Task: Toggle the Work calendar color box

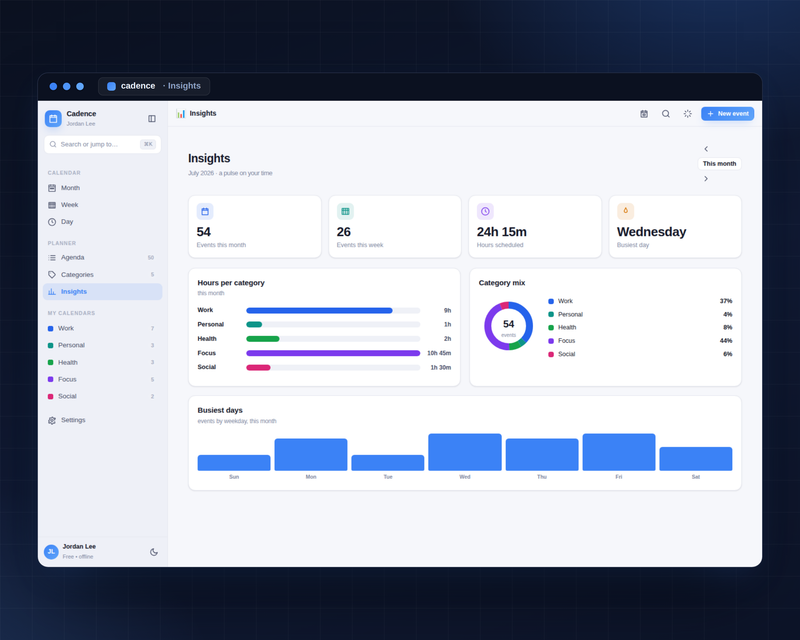Action: [51, 329]
